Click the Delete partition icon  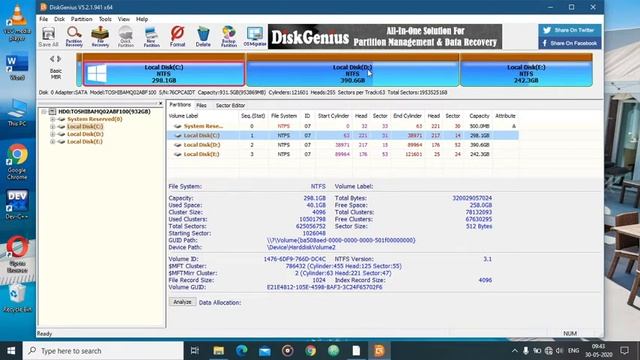tap(203, 36)
